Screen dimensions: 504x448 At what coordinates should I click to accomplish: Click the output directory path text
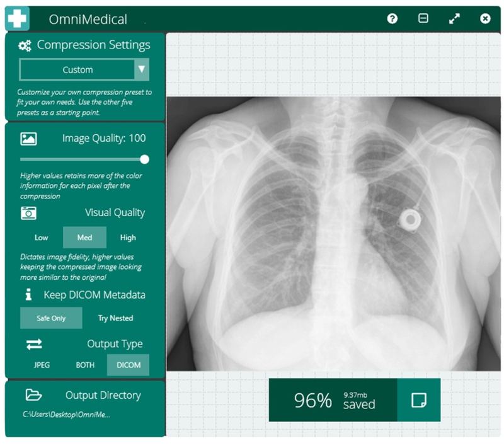(66, 415)
